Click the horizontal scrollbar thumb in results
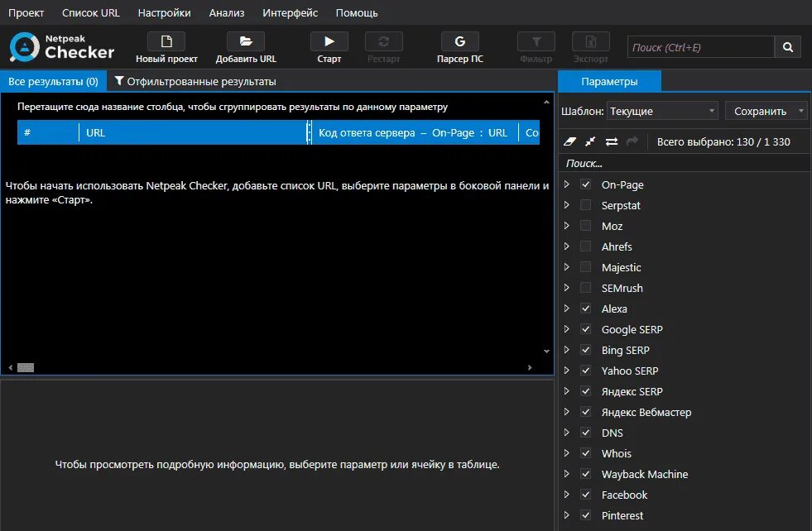The height and width of the screenshot is (531, 812). [26, 367]
